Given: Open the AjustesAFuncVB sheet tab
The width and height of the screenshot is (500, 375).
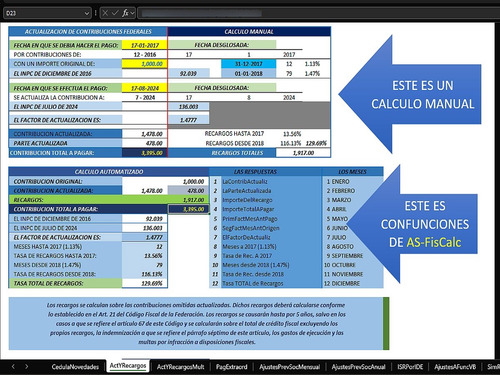Looking at the screenshot, I should (455, 367).
